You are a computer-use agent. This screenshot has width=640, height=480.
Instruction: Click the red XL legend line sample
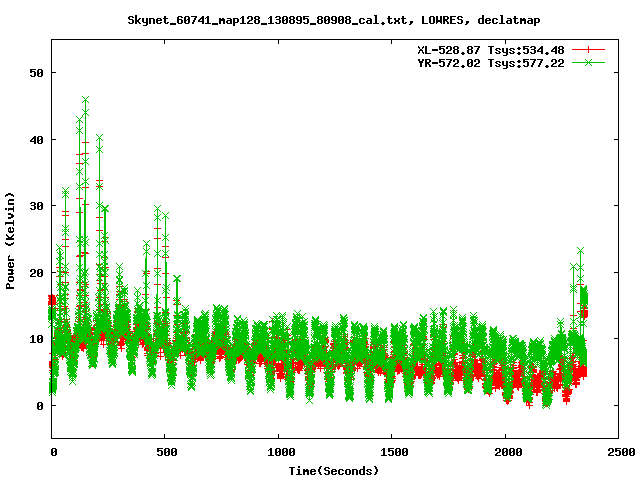588,50
